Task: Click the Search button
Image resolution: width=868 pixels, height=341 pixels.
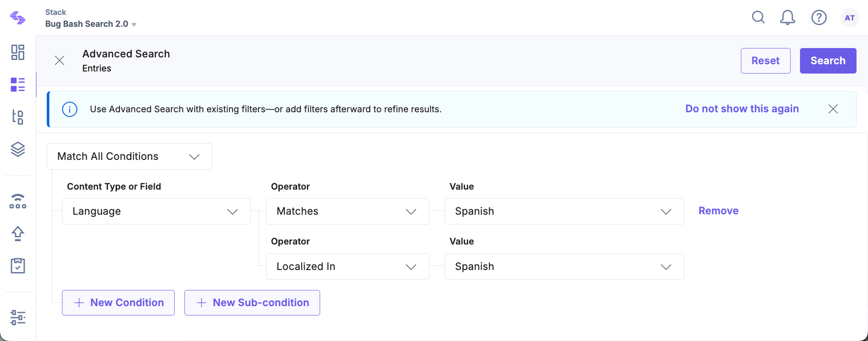Action: coord(828,61)
